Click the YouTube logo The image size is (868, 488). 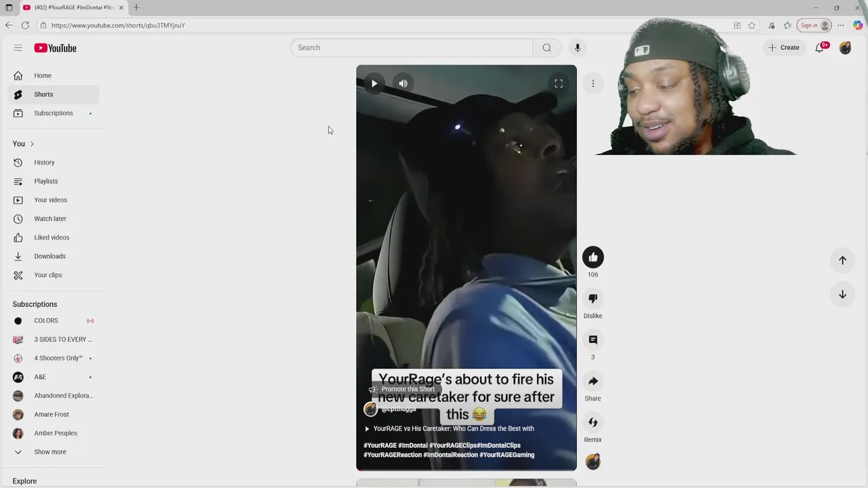56,48
